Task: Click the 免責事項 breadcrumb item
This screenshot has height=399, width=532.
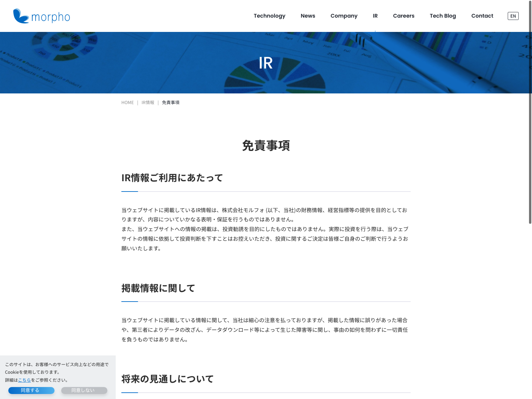Action: click(x=171, y=103)
